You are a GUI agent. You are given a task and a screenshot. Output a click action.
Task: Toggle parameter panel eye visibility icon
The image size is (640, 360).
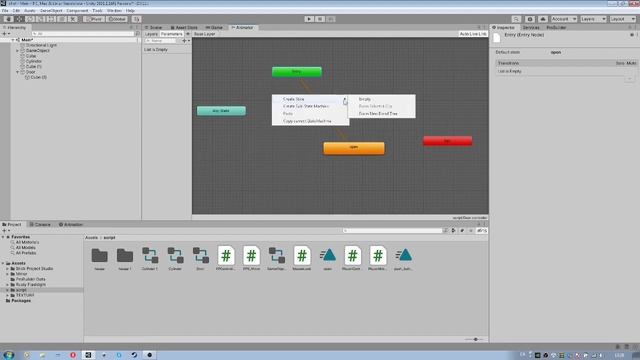click(x=188, y=34)
